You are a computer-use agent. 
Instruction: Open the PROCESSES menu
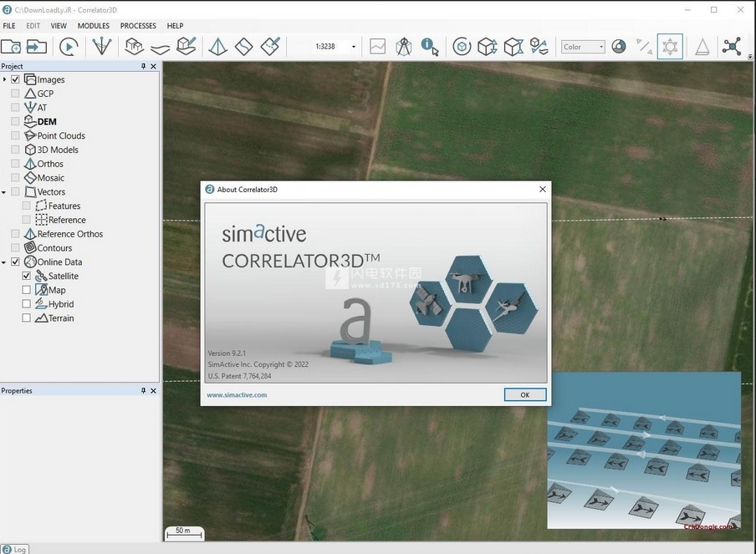pos(138,26)
